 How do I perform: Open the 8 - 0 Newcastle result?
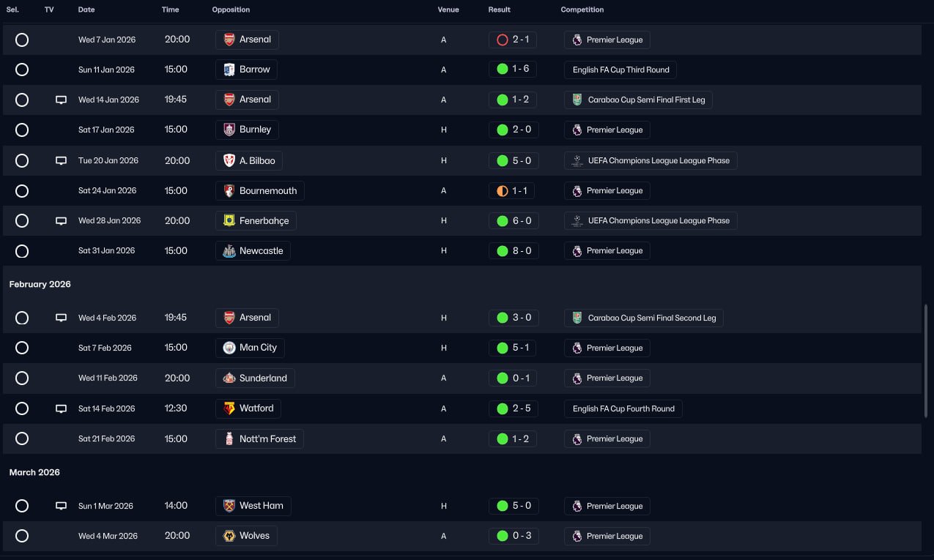pos(514,250)
